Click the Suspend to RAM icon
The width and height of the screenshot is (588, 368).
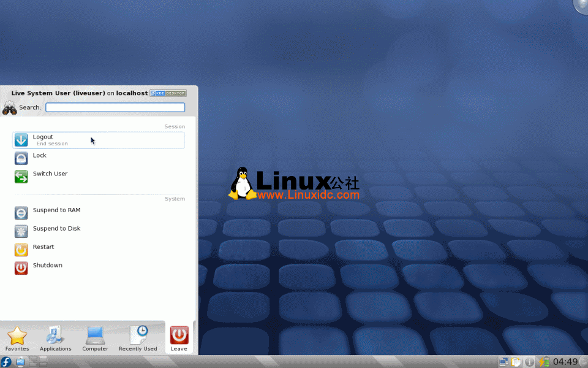[x=21, y=213]
